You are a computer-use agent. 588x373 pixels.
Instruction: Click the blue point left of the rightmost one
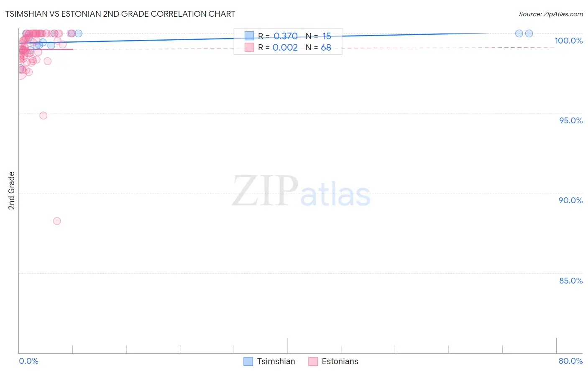click(519, 33)
